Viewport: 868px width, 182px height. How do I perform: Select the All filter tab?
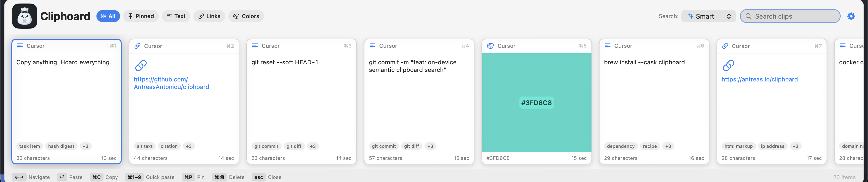(108, 16)
